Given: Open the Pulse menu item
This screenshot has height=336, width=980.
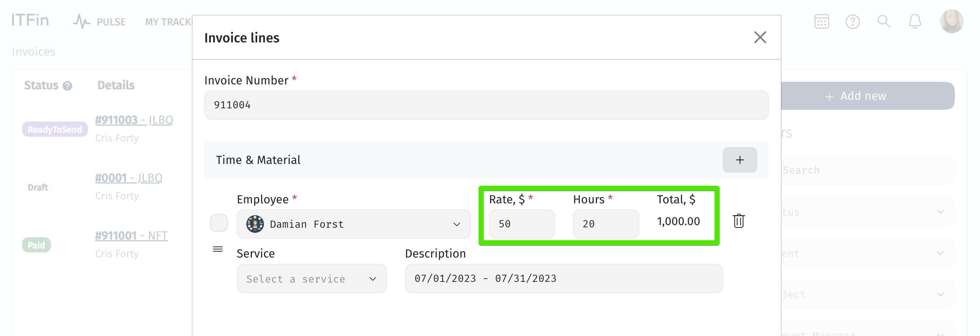Looking at the screenshot, I should (x=99, y=22).
